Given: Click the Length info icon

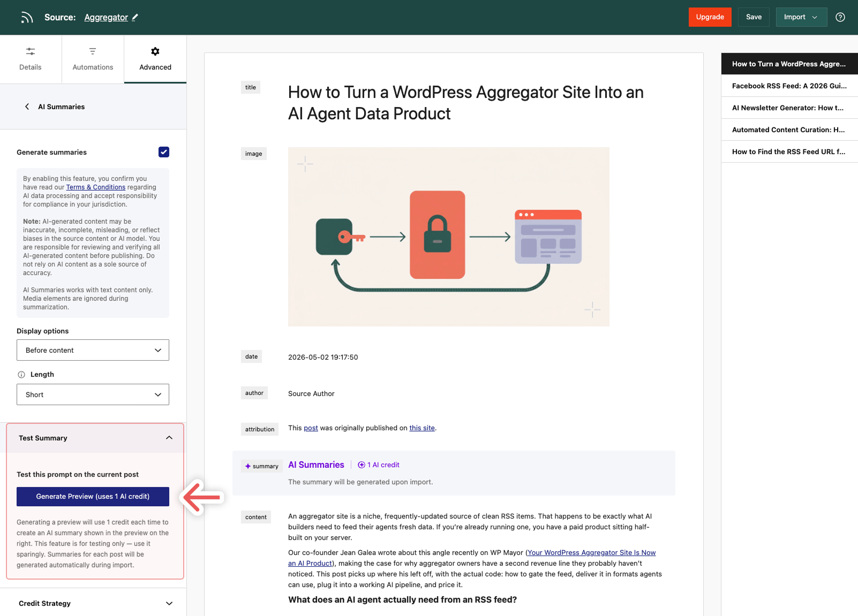Looking at the screenshot, I should click(21, 375).
